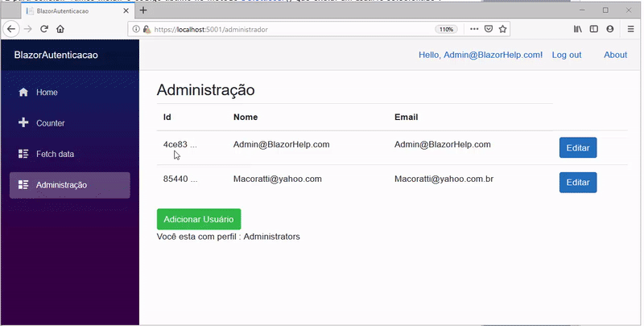Select the id cell 4ce83 ...

point(180,145)
